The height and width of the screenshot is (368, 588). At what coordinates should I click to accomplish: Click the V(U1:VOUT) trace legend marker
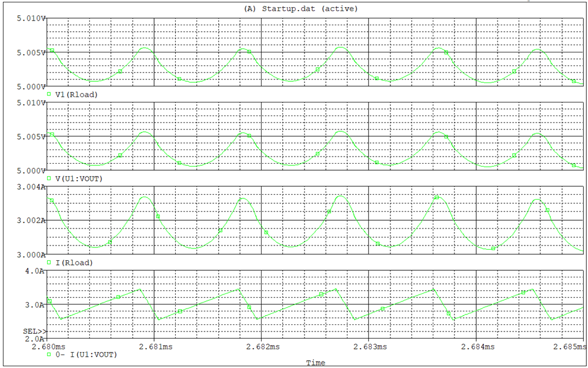point(49,178)
